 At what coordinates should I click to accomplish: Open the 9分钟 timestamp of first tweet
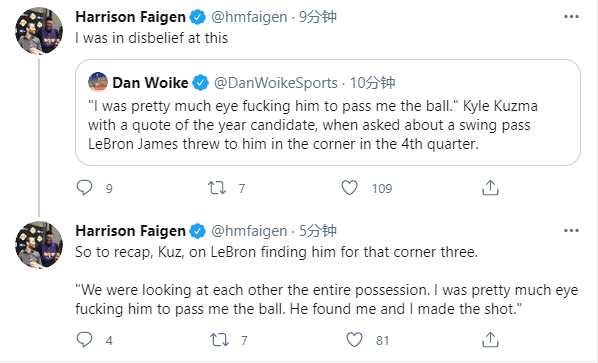318,17
